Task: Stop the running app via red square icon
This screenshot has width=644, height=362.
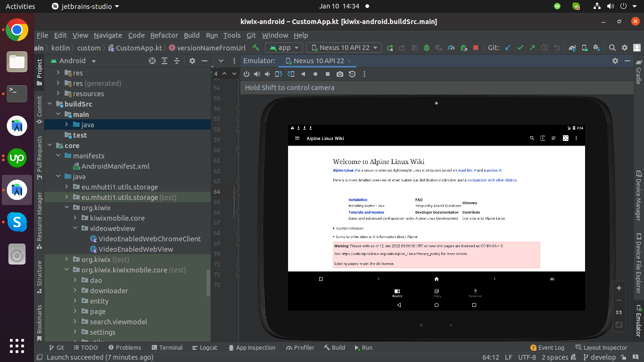Action: [x=475, y=48]
